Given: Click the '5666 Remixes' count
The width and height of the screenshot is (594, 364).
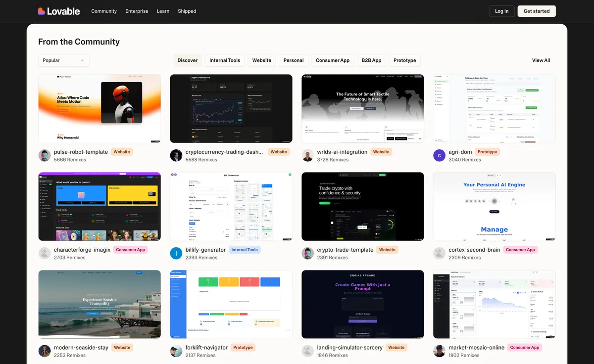Looking at the screenshot, I should pos(70,160).
